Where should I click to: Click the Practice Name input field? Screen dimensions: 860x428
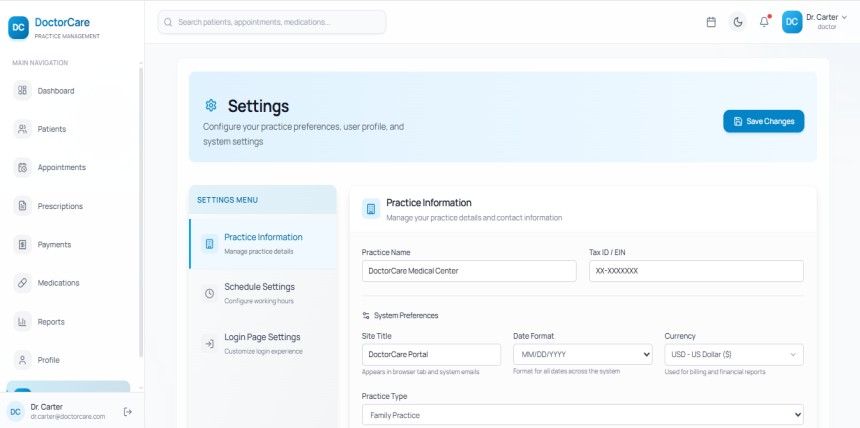[469, 271]
